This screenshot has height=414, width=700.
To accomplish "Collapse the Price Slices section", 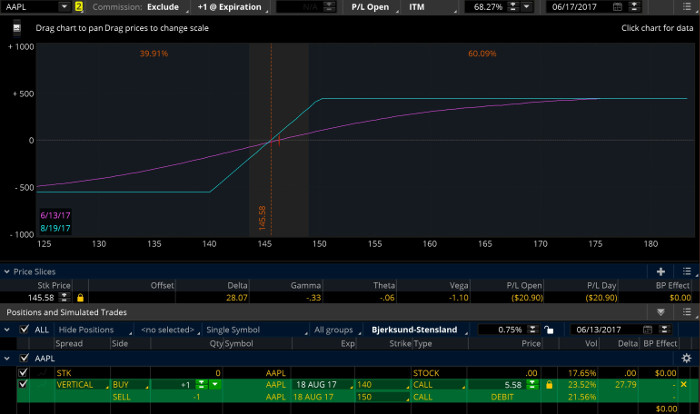I will (7, 271).
